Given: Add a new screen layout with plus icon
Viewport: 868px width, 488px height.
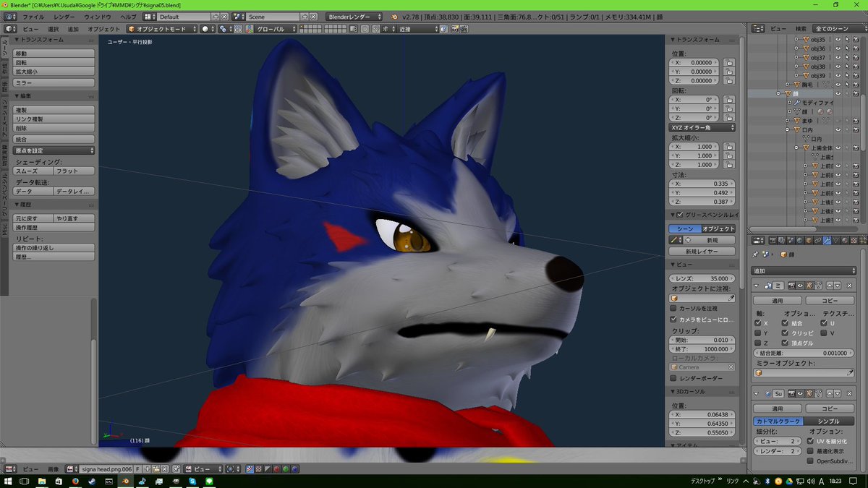Looking at the screenshot, I should pos(215,16).
